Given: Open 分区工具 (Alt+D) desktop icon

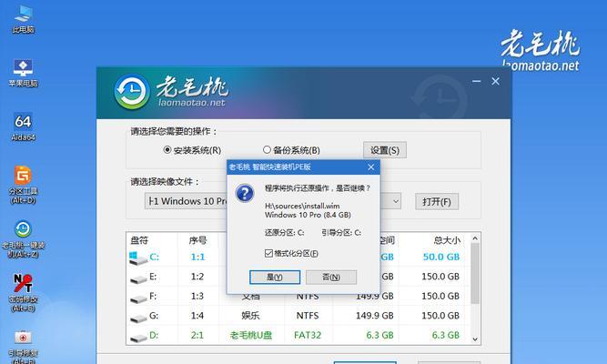Looking at the screenshot, I should click(23, 185).
